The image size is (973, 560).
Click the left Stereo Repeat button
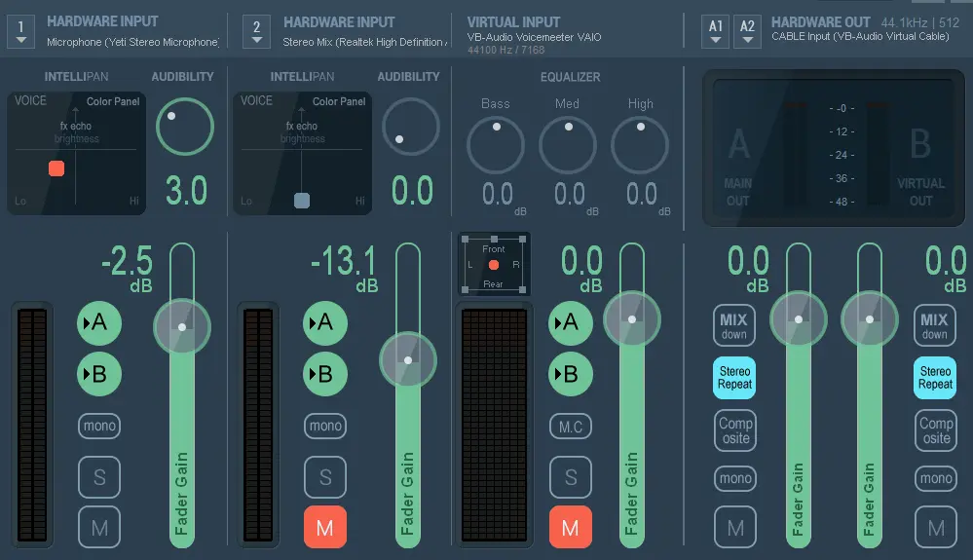coord(734,378)
